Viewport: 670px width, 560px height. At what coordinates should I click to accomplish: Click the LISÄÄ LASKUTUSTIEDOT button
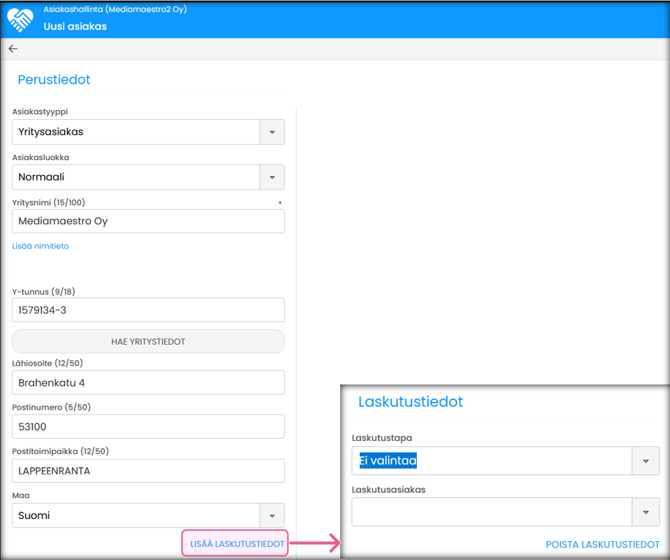click(x=237, y=544)
